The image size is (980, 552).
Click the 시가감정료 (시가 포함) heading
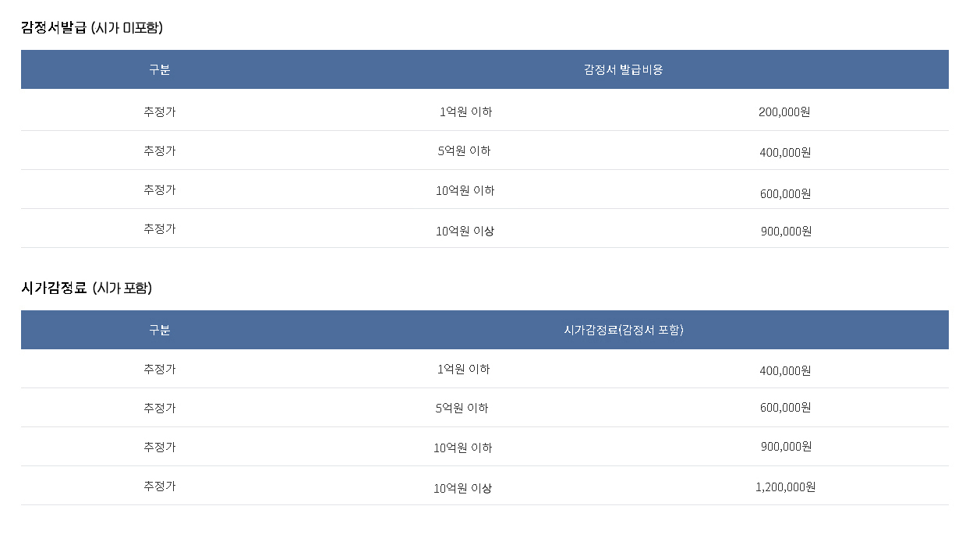click(x=87, y=288)
